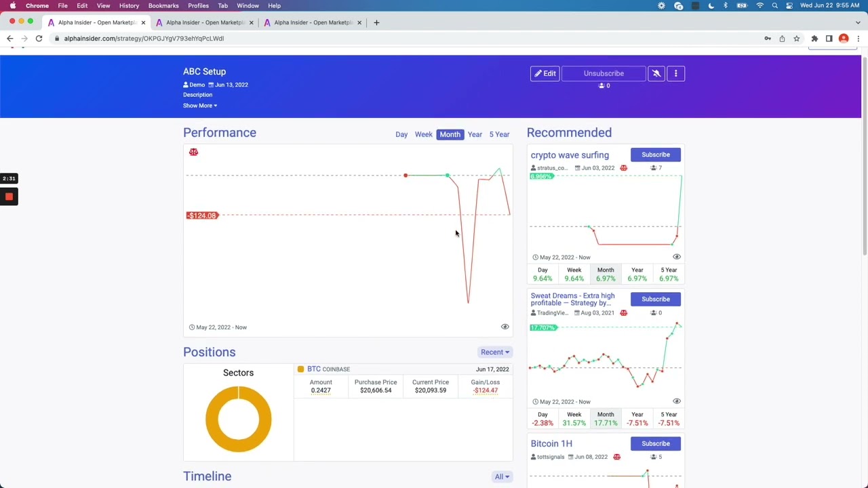The image size is (868, 488).
Task: Open the History menu
Action: click(129, 5)
